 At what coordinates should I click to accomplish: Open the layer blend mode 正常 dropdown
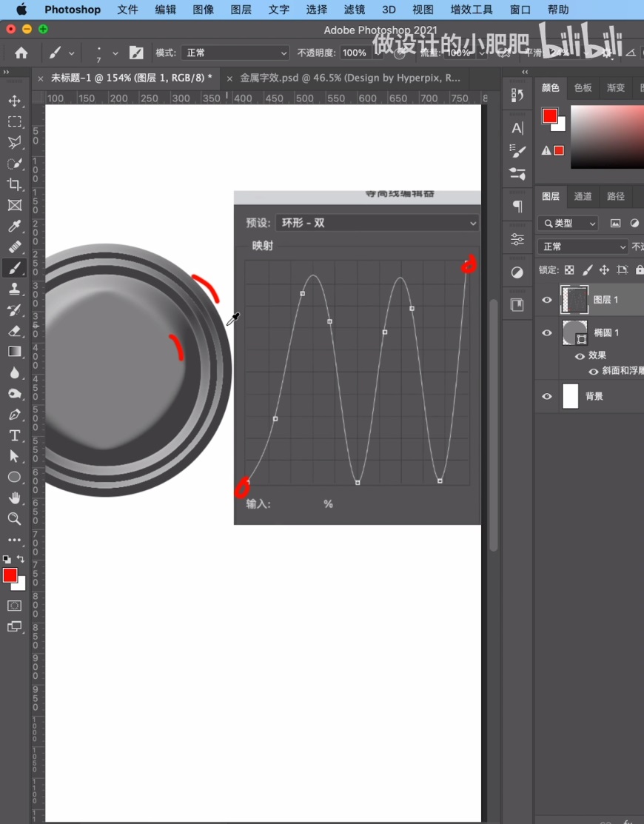[583, 247]
